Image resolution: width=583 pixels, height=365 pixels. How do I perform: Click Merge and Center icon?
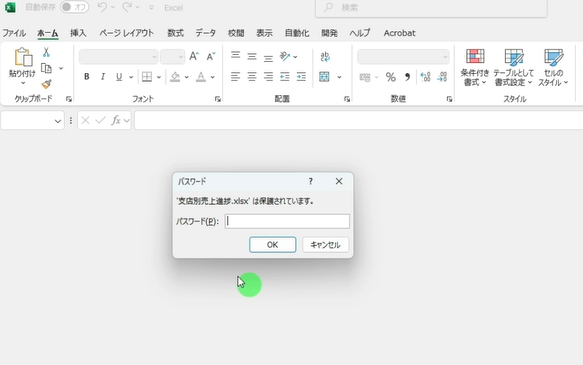point(324,77)
